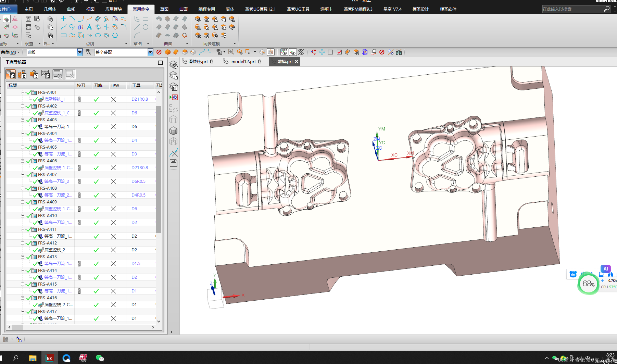The height and width of the screenshot is (364, 617).
Task: Switch to Machining Method View in navigator
Action: click(46, 74)
